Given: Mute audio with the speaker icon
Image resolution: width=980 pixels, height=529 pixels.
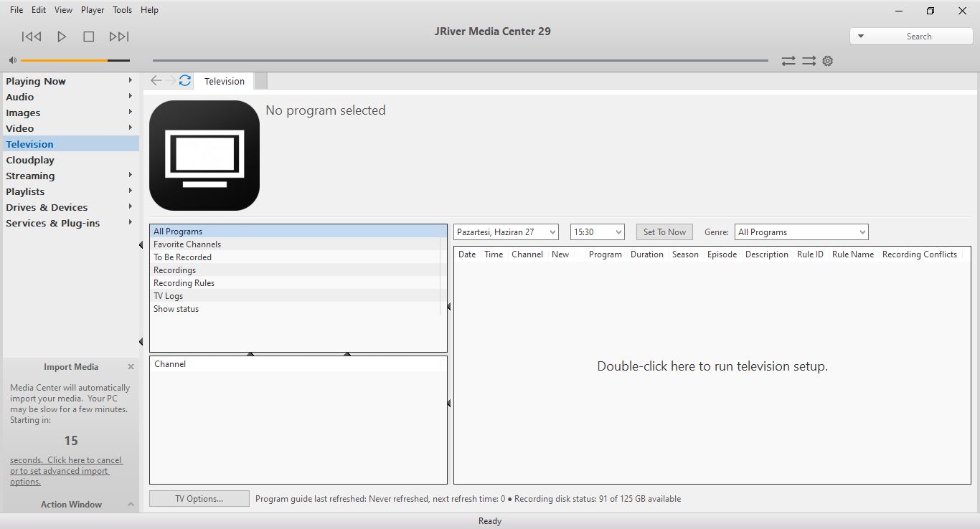Looking at the screenshot, I should click(x=13, y=61).
